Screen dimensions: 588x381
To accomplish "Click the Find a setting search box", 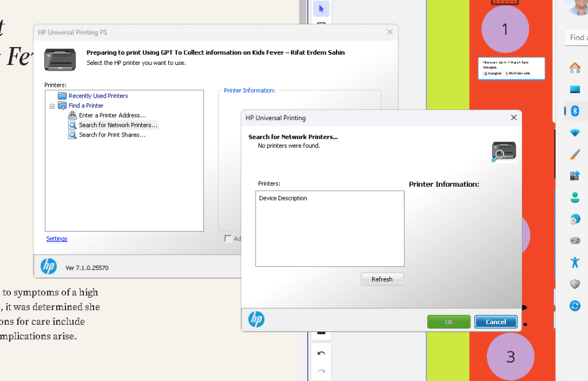I will click(x=577, y=37).
